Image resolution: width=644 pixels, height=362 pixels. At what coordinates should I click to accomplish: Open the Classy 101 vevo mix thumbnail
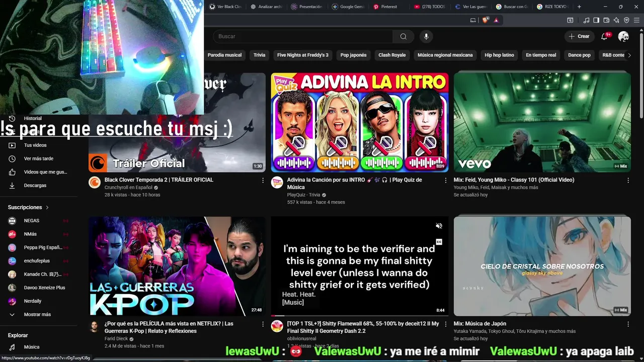pos(542,123)
